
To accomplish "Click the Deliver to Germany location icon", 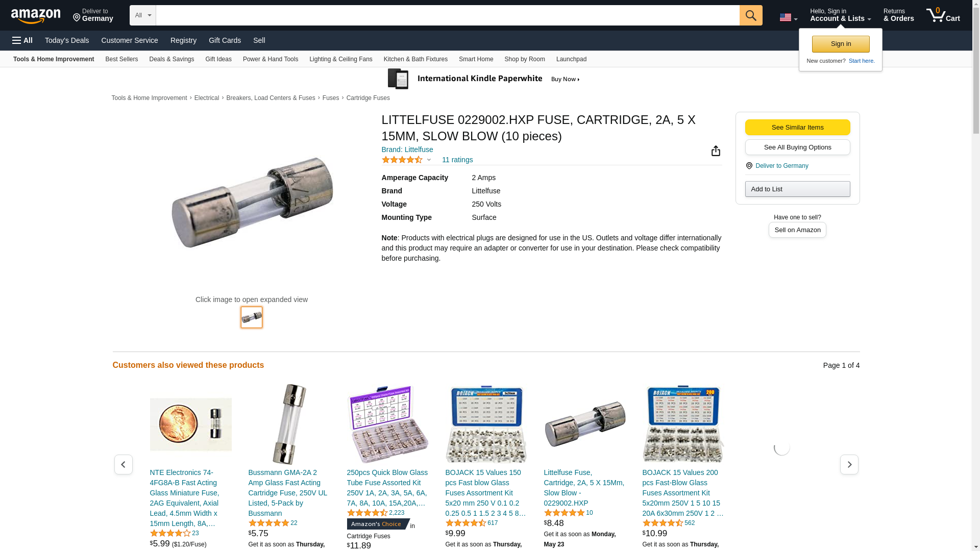I will [x=749, y=166].
